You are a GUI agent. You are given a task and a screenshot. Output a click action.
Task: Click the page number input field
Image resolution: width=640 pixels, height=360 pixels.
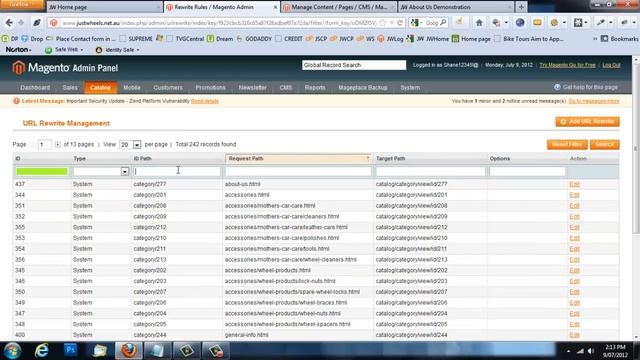[x=44, y=144]
